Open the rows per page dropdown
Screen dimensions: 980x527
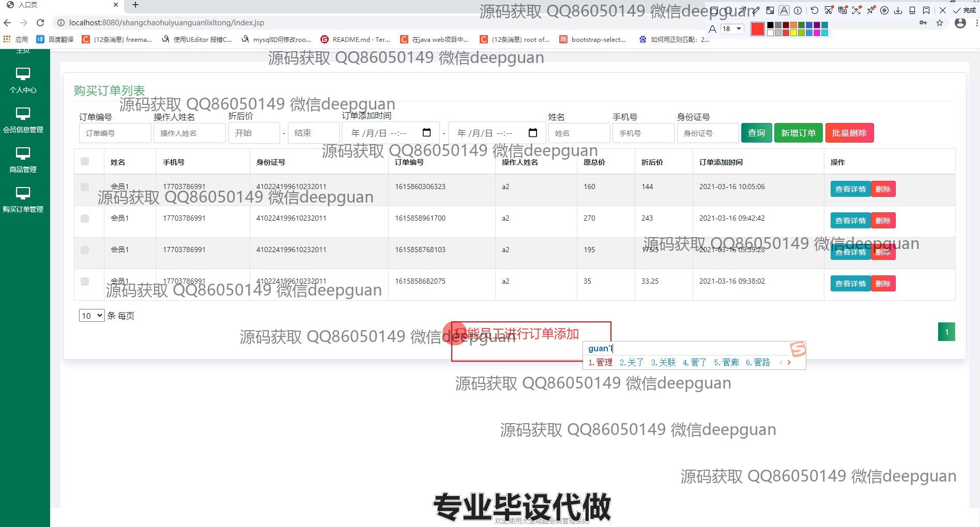click(91, 316)
